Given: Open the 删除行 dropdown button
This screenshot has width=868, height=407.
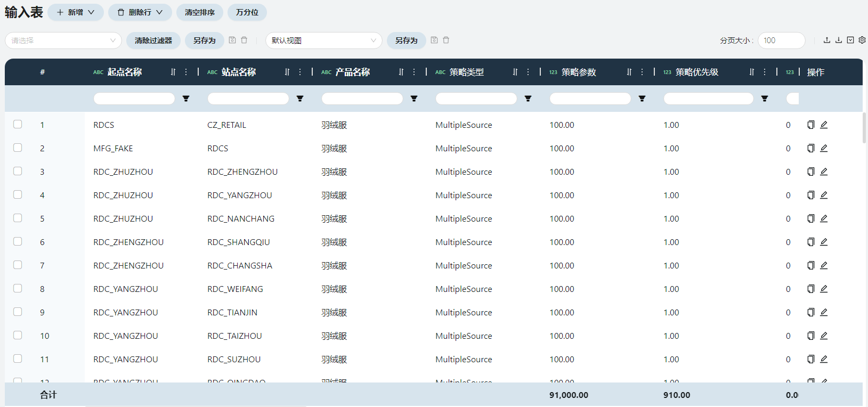Looking at the screenshot, I should click(140, 12).
